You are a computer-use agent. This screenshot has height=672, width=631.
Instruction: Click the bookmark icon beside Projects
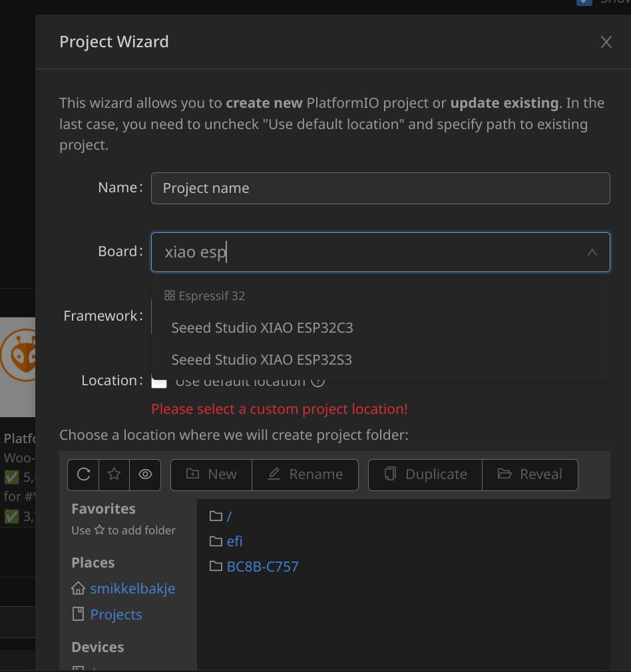78,614
